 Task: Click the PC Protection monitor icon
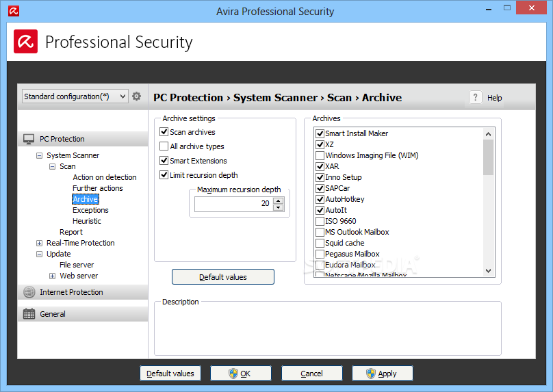29,139
